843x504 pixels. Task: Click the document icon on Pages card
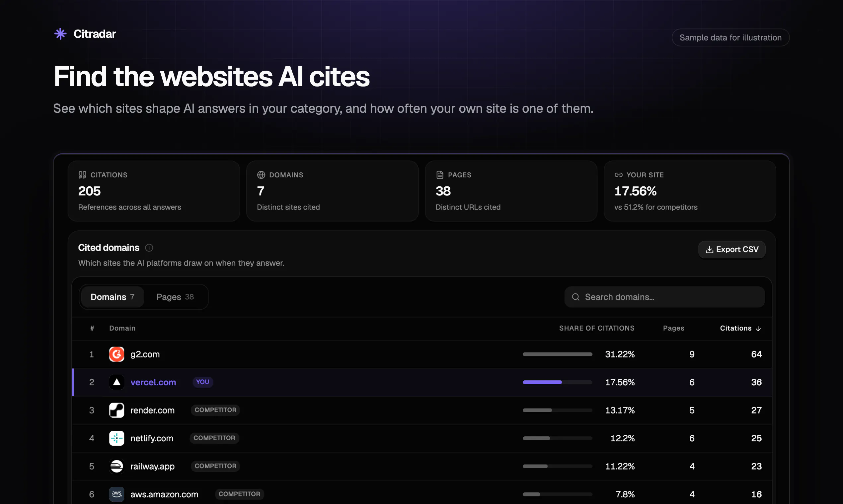440,175
